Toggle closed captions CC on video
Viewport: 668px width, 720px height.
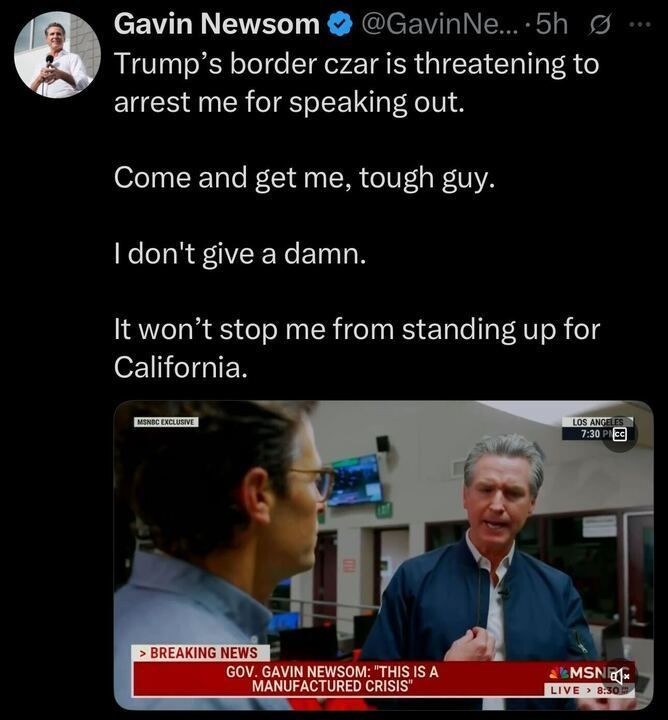620,434
